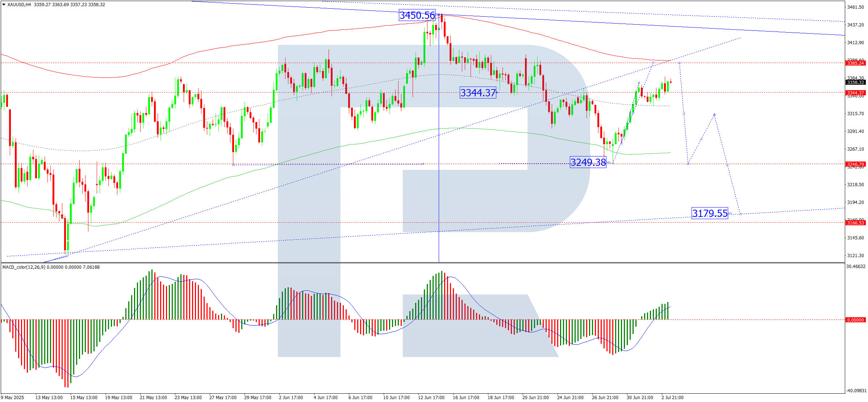Select the 3344.37 blue text label

point(477,93)
